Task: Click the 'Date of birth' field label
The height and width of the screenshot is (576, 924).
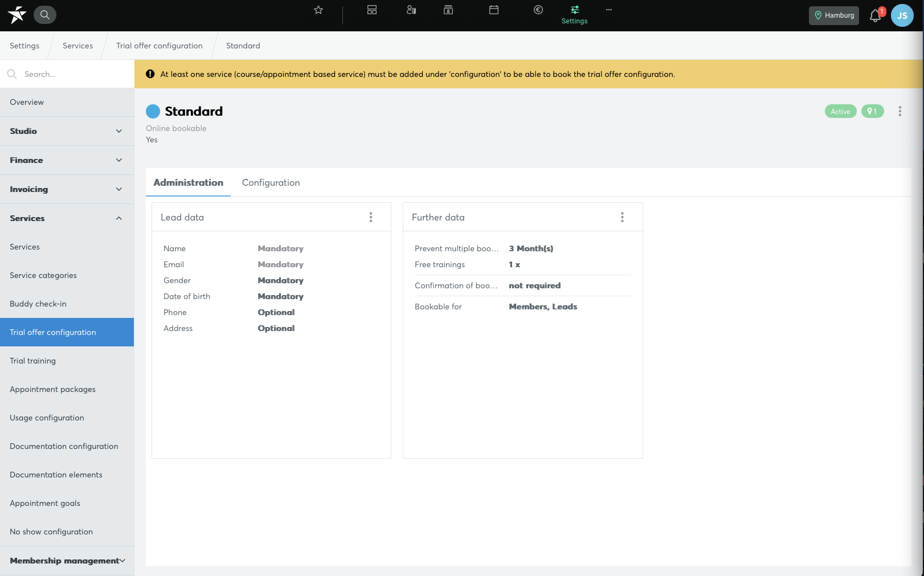Action: coord(187,296)
